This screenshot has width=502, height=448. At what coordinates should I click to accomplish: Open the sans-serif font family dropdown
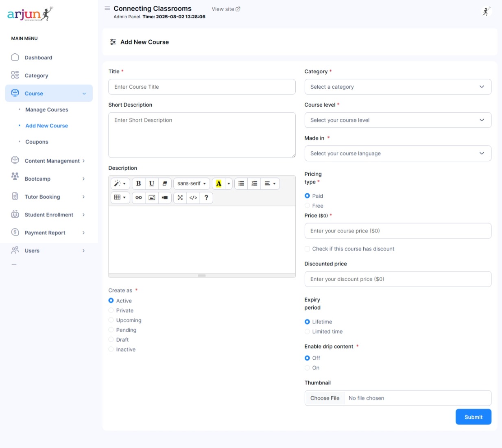coord(192,184)
